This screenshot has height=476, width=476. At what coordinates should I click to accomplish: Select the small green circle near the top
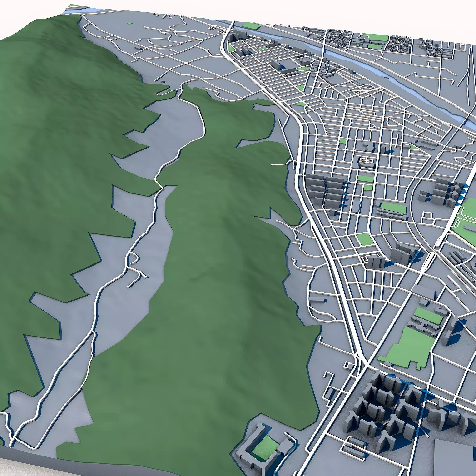click(130, 23)
